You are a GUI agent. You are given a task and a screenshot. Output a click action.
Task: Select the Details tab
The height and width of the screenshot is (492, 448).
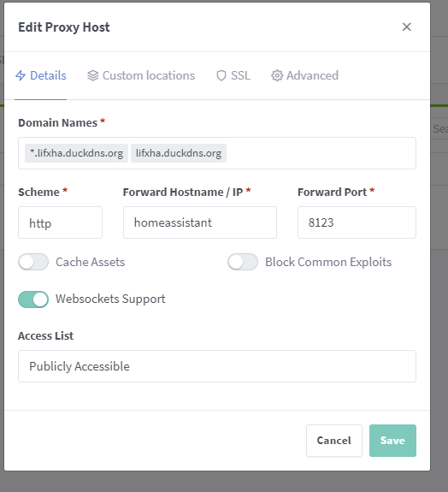(41, 75)
